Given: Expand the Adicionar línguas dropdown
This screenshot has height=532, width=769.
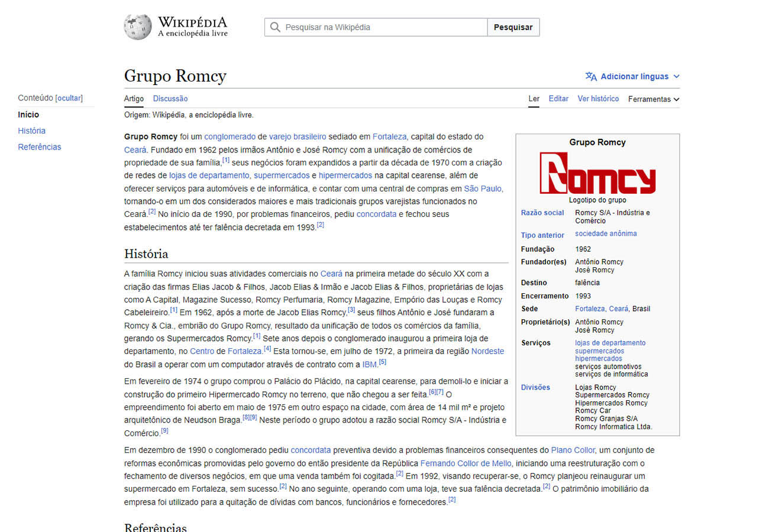Looking at the screenshot, I should (633, 76).
